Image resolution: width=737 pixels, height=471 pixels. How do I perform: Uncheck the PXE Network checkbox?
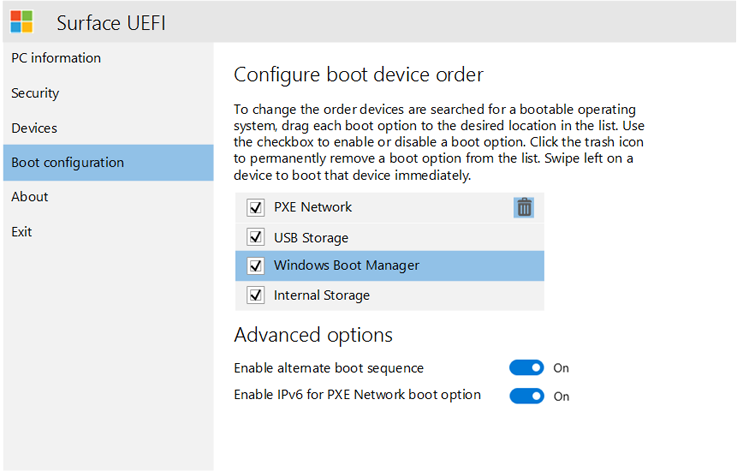tap(254, 208)
